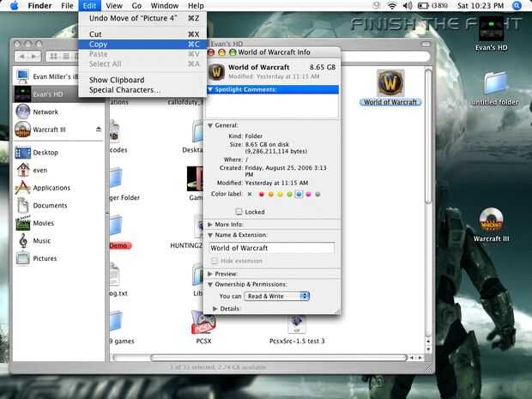Open the Window menu
The image size is (532, 399).
click(165, 6)
